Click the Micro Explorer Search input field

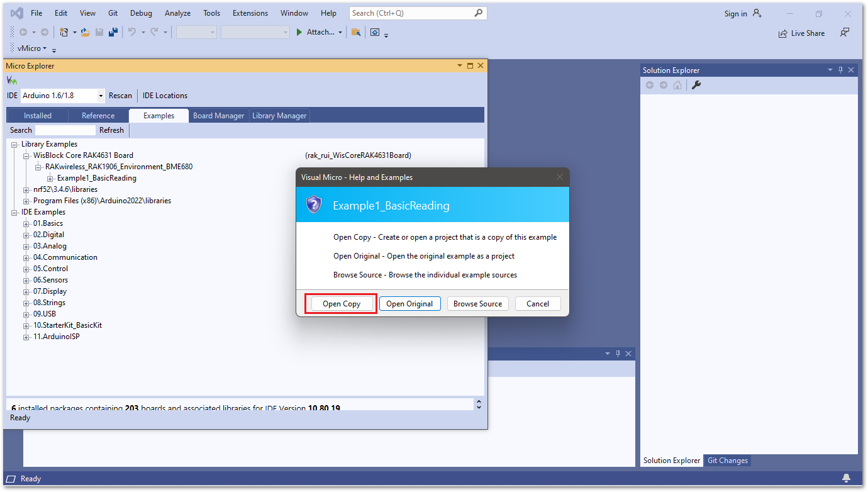(65, 130)
